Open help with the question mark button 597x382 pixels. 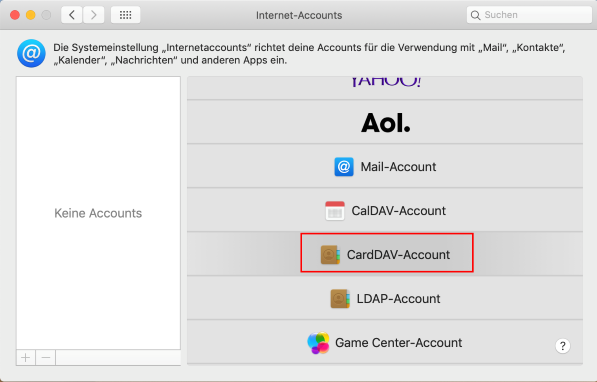click(x=563, y=346)
